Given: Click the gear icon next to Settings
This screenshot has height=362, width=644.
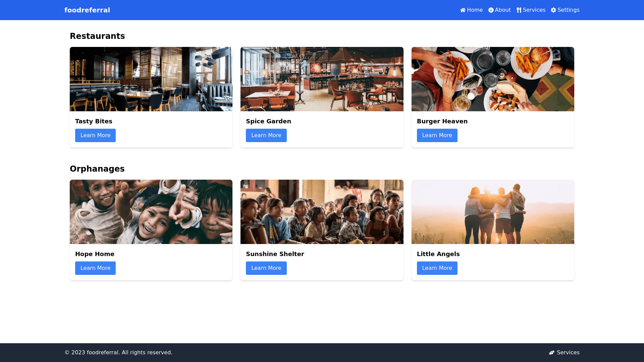Looking at the screenshot, I should tap(553, 10).
